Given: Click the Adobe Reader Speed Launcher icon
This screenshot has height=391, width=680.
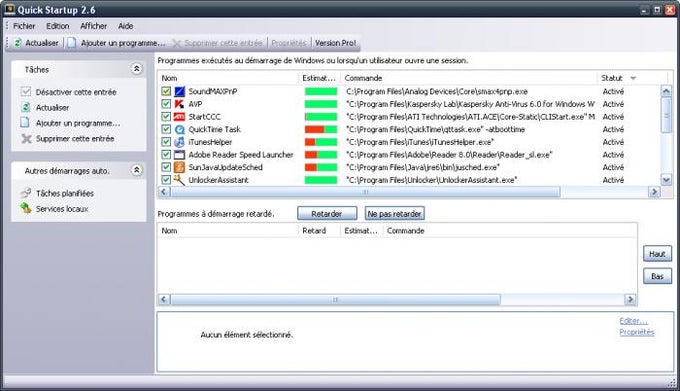Looking at the screenshot, I should [x=179, y=154].
